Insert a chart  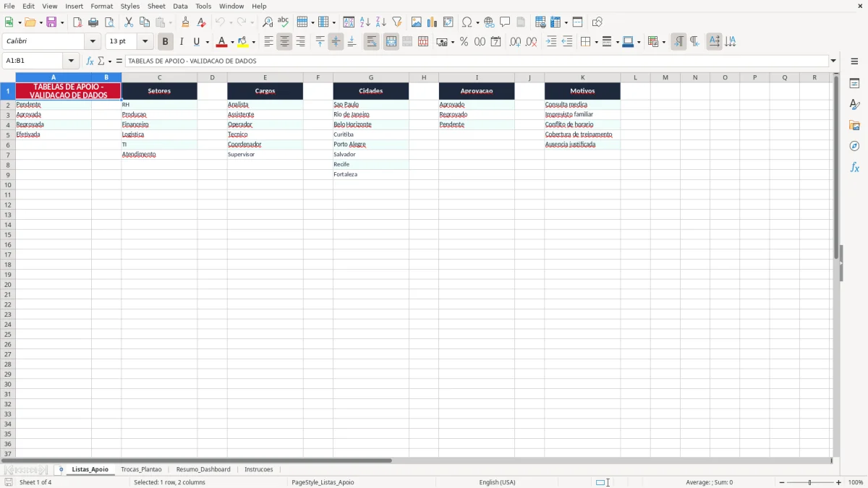pyautogui.click(x=433, y=22)
